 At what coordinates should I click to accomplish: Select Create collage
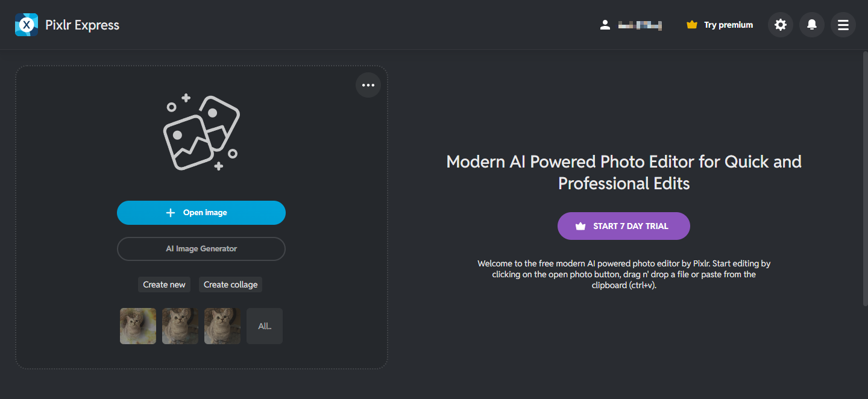tap(230, 284)
